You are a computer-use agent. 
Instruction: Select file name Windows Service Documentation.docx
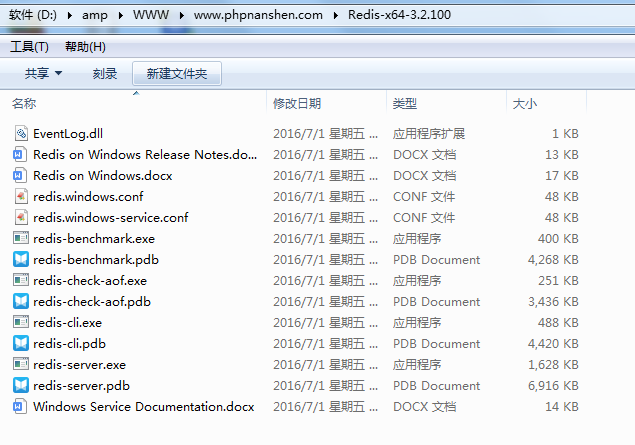(144, 407)
